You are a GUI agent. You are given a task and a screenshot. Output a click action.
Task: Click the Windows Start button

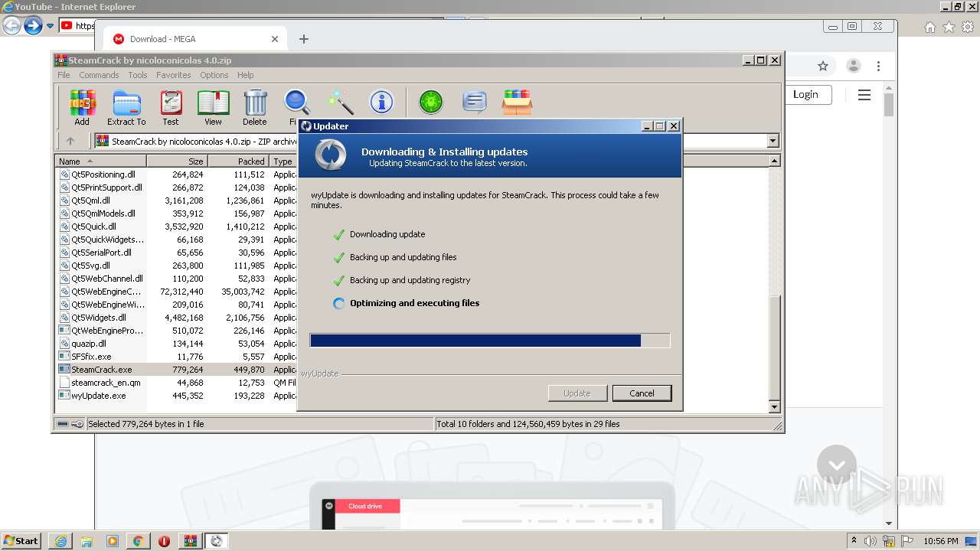pos(21,541)
